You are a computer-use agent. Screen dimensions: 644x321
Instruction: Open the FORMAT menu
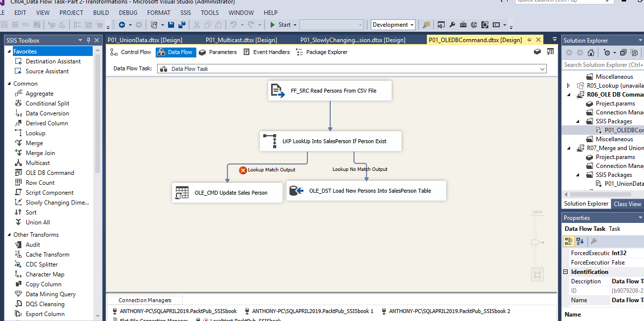(159, 12)
